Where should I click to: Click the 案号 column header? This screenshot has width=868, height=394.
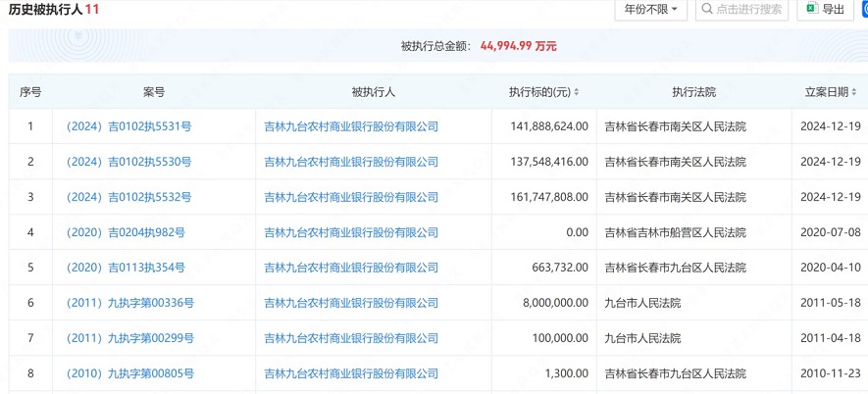click(x=154, y=92)
